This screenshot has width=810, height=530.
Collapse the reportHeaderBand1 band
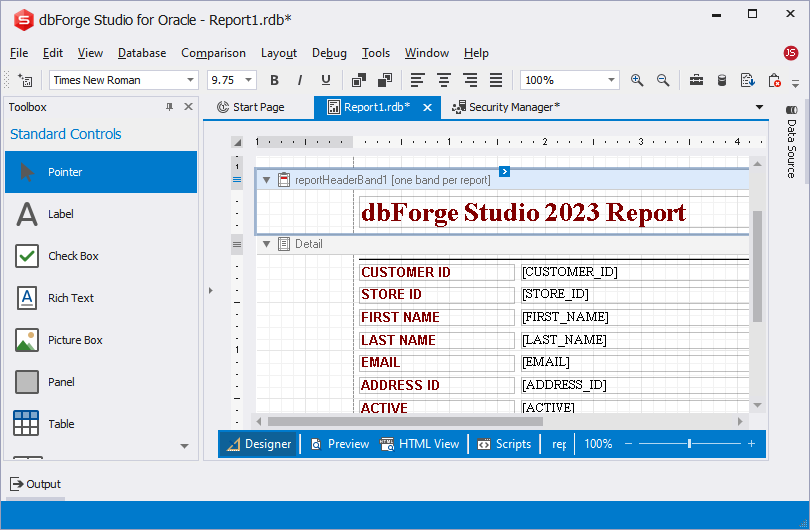pos(266,180)
